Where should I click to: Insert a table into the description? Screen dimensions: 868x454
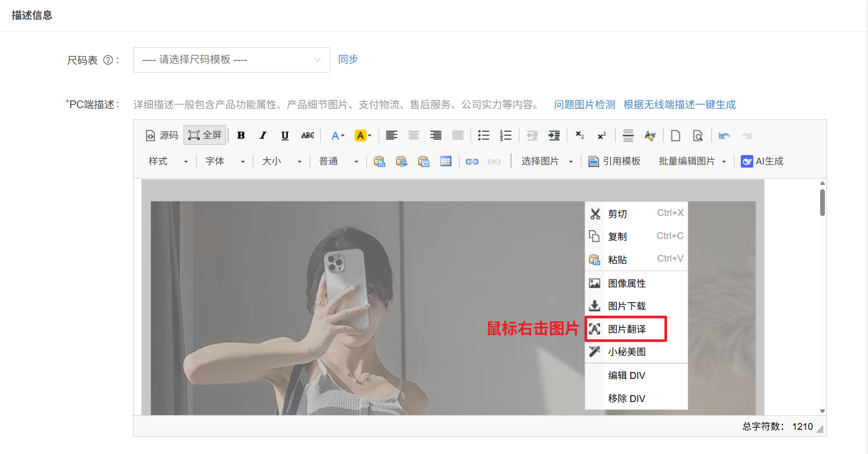(446, 161)
